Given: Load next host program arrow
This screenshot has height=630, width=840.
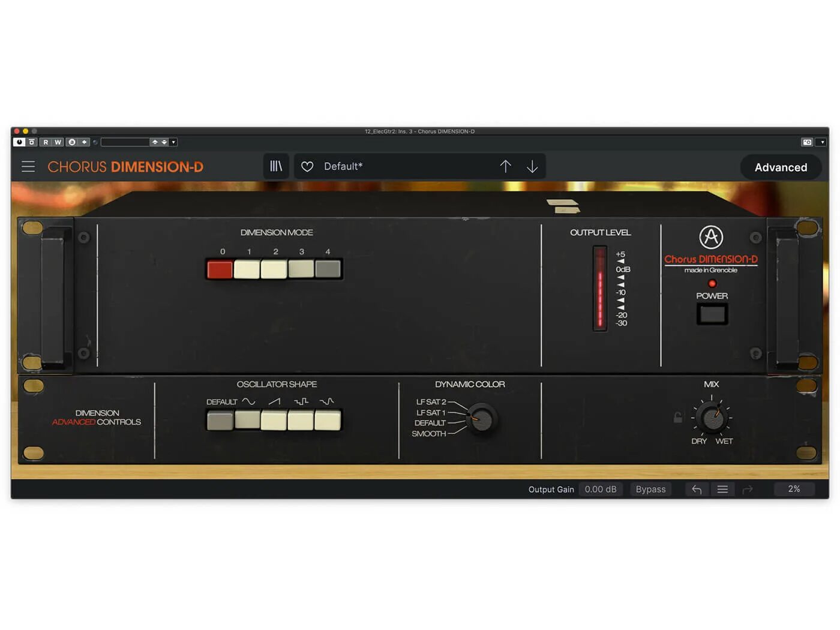Looking at the screenshot, I should 164,142.
